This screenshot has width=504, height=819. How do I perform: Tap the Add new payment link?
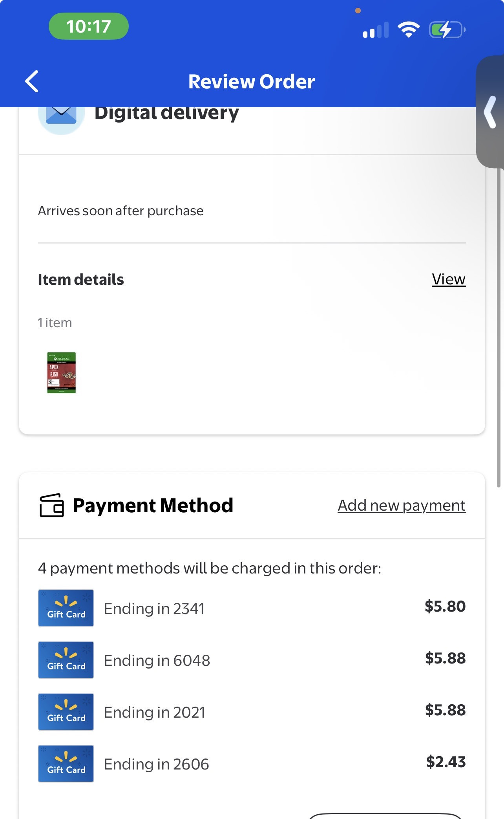(402, 506)
